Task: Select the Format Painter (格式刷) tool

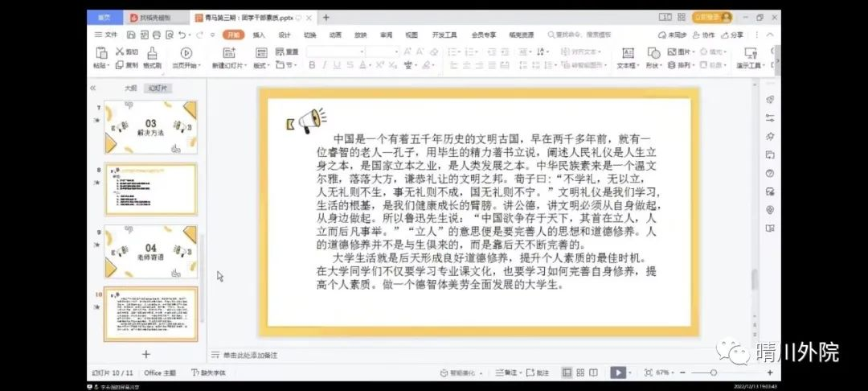Action: tap(152, 53)
